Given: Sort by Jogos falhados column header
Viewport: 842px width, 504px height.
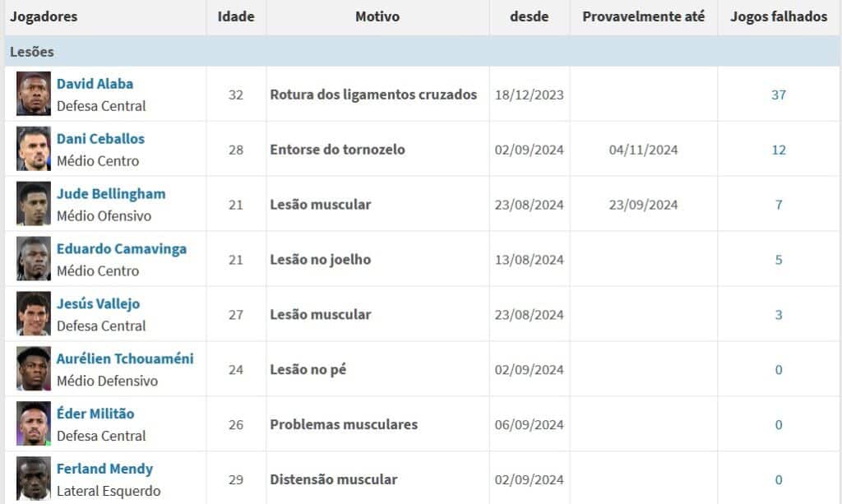Looking at the screenshot, I should (779, 16).
